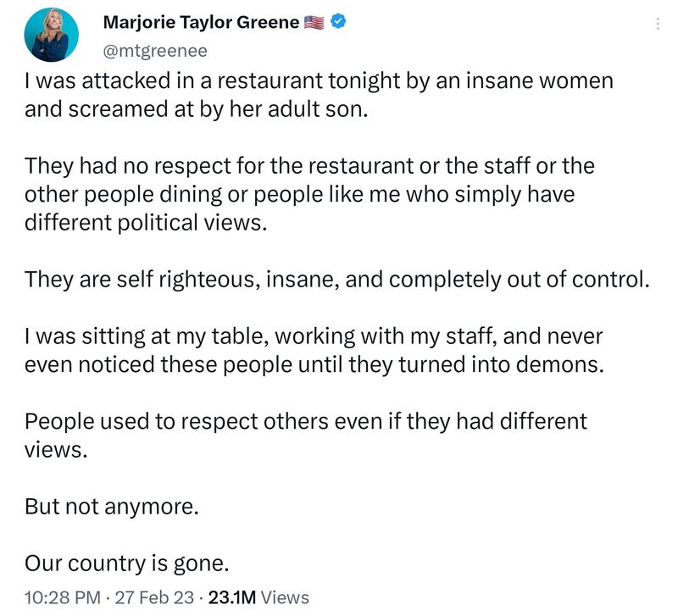Viewport: 678px width, 616px height.
Task: Click the line starting "They had no respect"
Action: coord(309,165)
